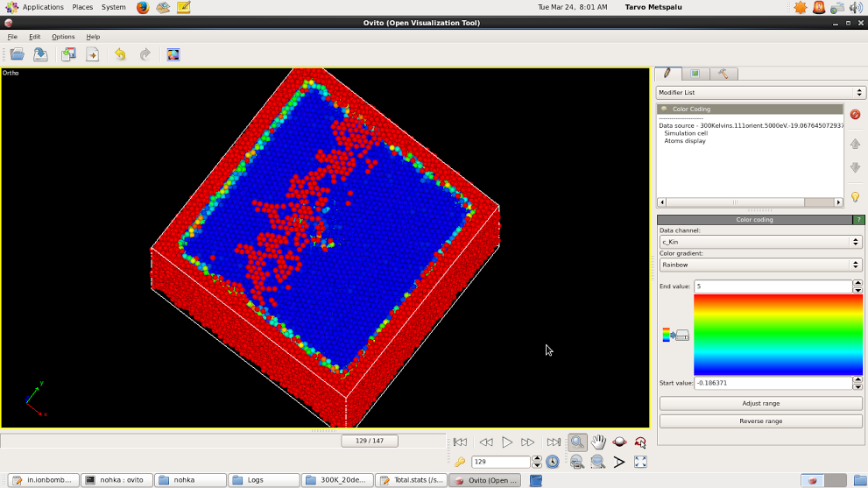Open the Modifier List dropdown
868x488 pixels.
pos(759,93)
